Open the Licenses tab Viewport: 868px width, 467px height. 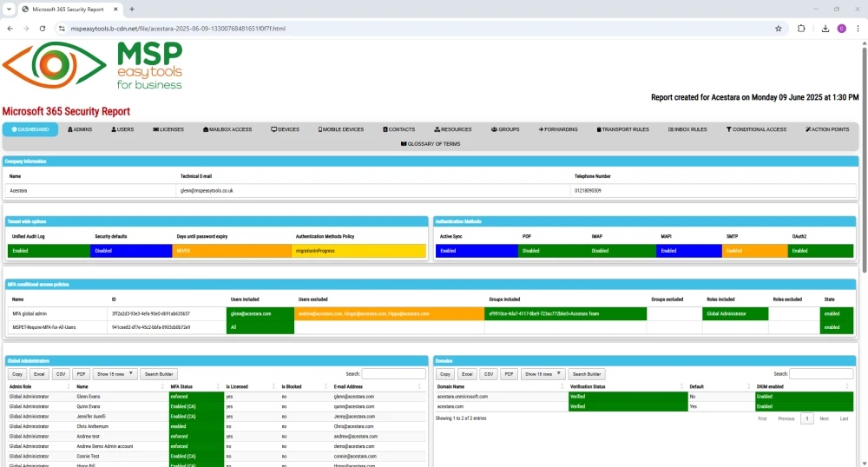[168, 129]
